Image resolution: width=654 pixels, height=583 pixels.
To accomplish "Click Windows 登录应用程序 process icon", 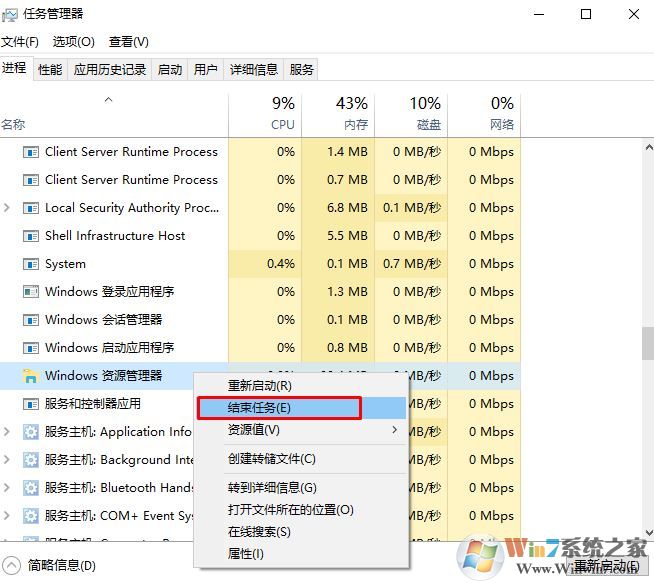I will 30,292.
